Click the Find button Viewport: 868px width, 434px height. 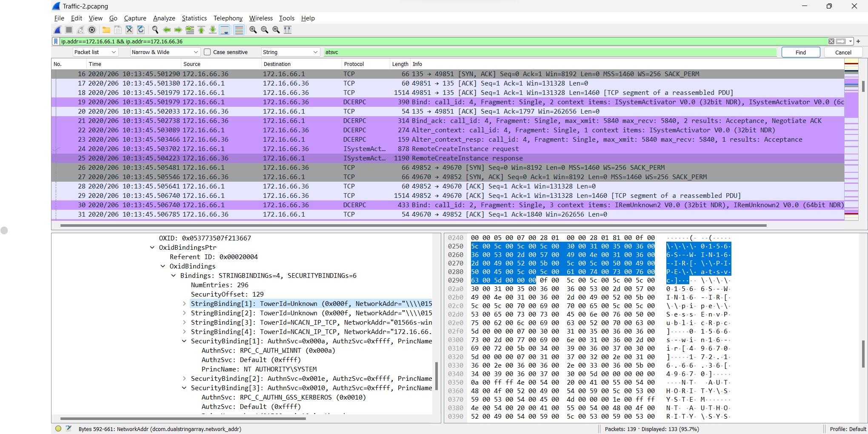pos(800,52)
